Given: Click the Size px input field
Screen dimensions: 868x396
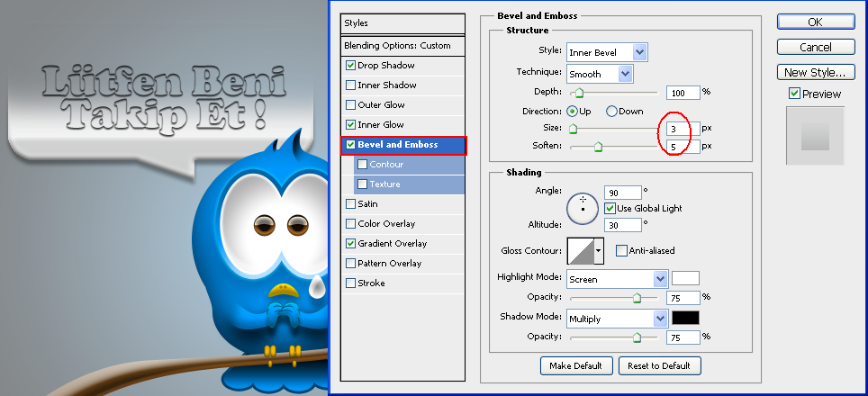Looking at the screenshot, I should point(683,129).
